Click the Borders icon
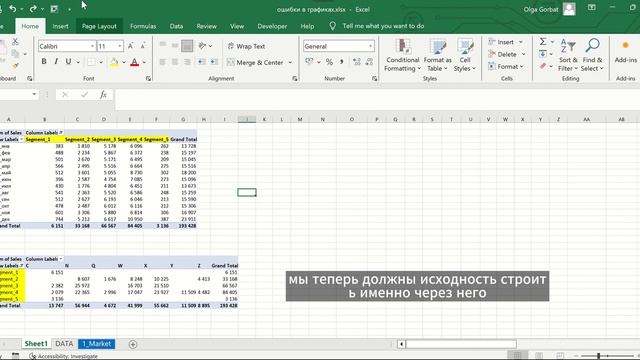 coord(91,62)
